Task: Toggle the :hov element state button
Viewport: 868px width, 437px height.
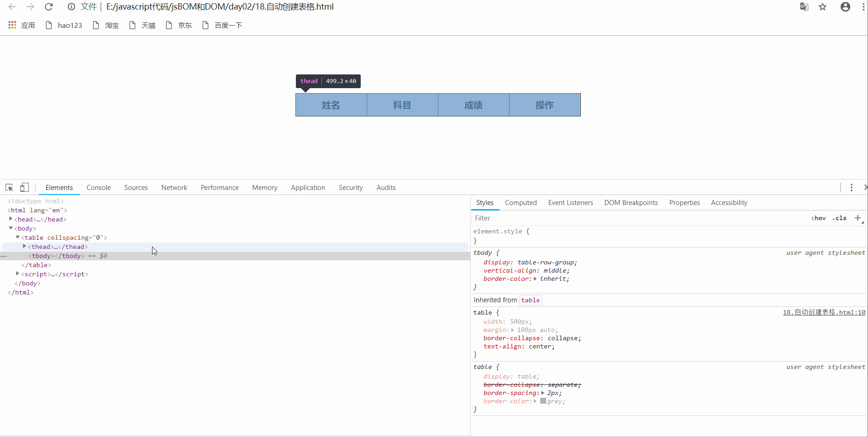Action: pyautogui.click(x=819, y=218)
